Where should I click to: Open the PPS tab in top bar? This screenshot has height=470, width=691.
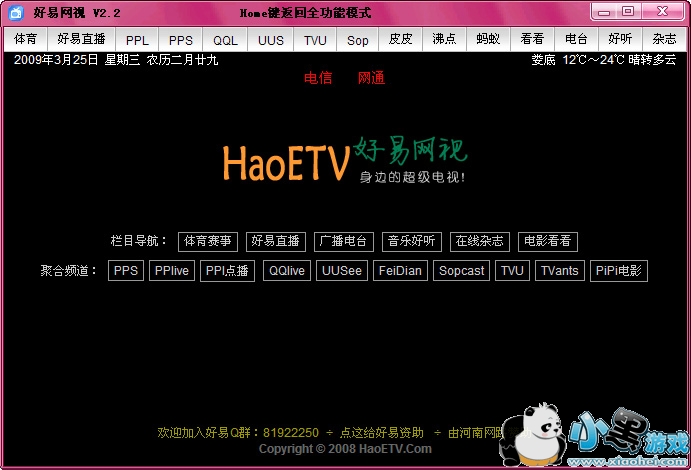pyautogui.click(x=181, y=39)
